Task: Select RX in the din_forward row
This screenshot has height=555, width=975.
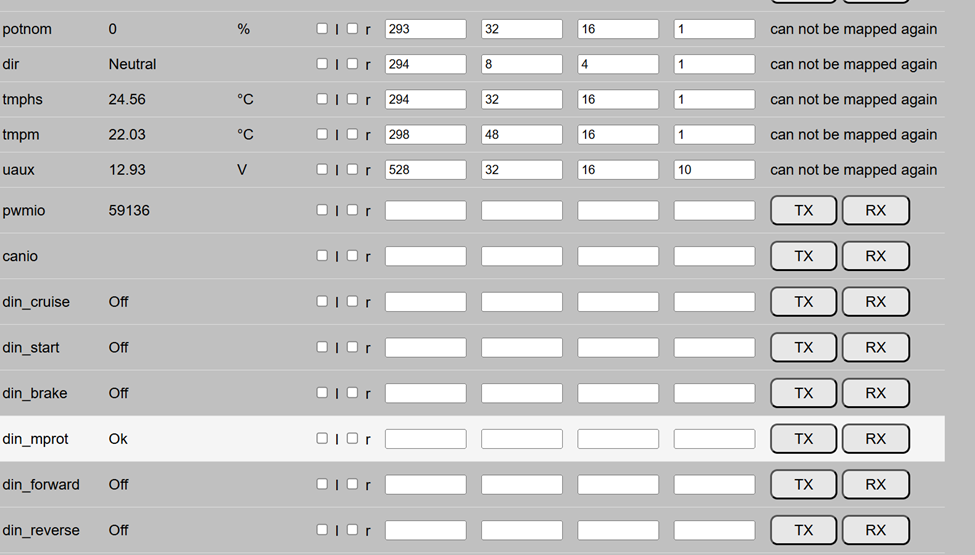Action: click(875, 484)
